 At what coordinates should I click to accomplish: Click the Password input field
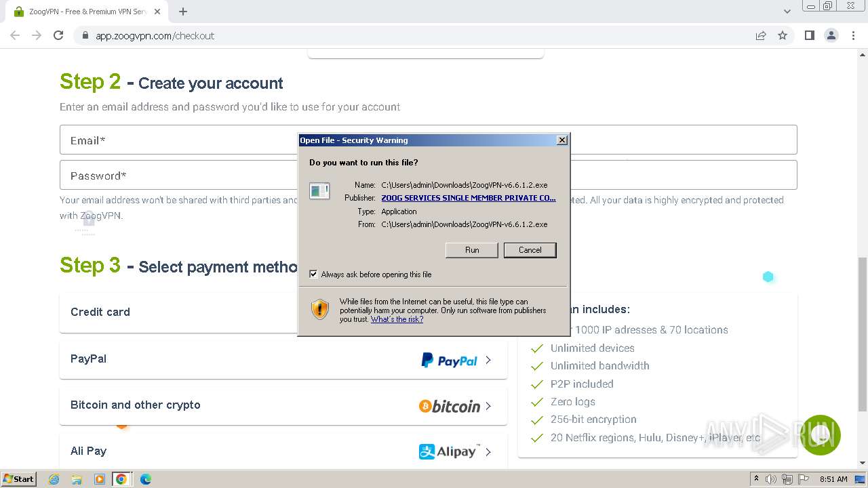[428, 175]
